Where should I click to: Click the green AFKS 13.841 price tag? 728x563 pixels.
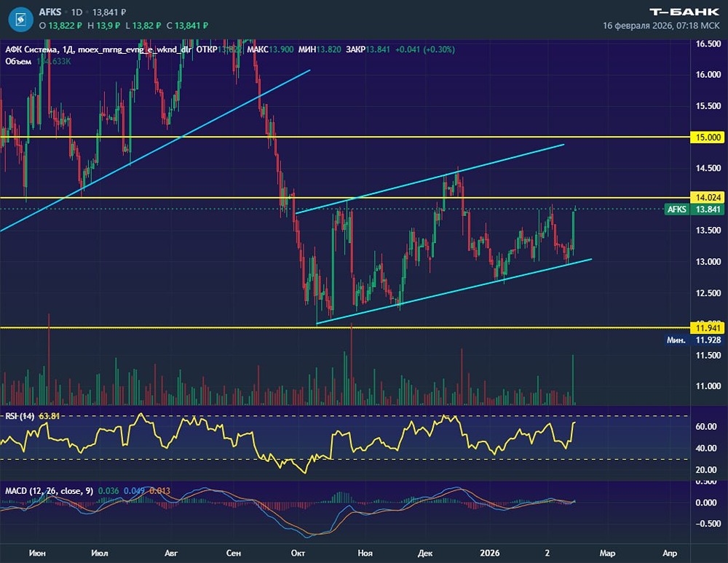[694, 209]
